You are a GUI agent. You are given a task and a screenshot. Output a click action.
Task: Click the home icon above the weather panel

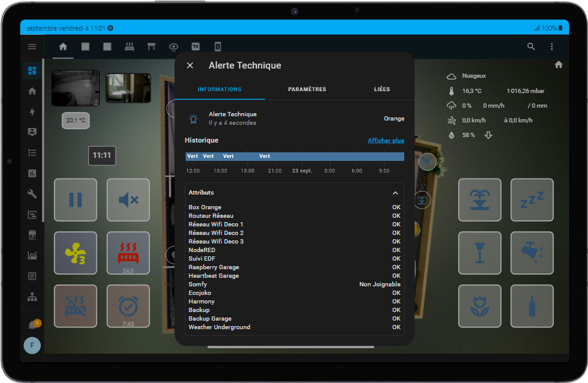coord(559,65)
